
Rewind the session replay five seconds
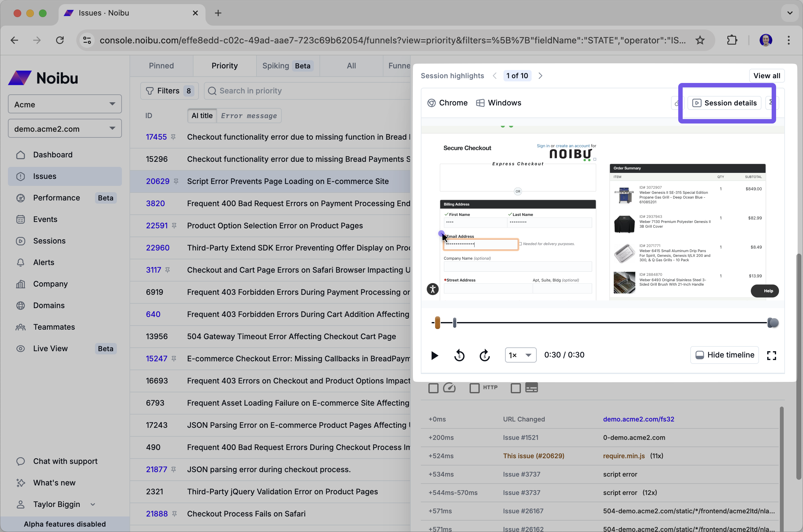459,355
